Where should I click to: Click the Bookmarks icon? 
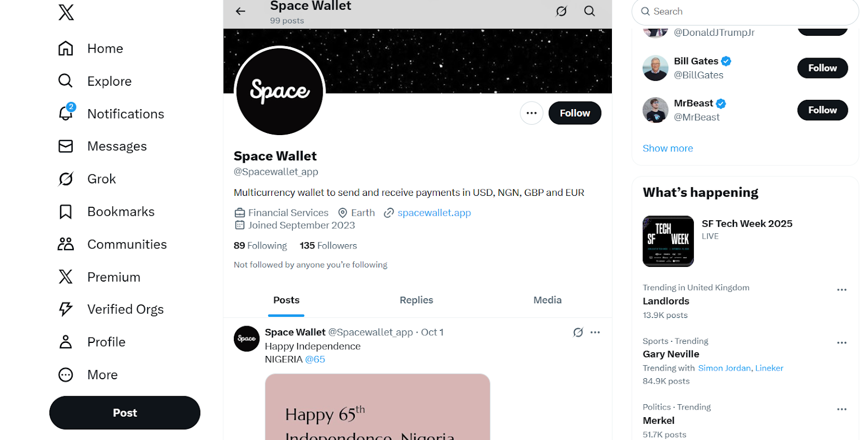[x=66, y=212]
